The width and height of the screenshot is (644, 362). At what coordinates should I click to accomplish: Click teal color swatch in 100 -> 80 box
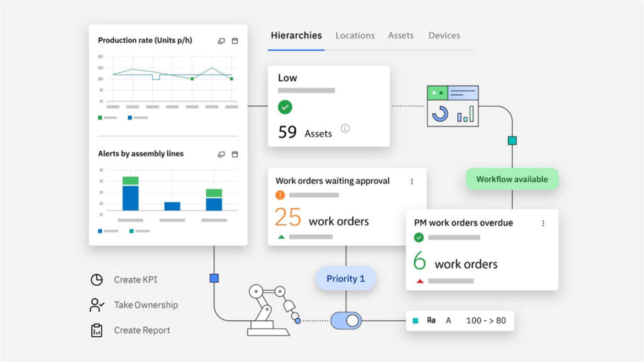coord(415,320)
